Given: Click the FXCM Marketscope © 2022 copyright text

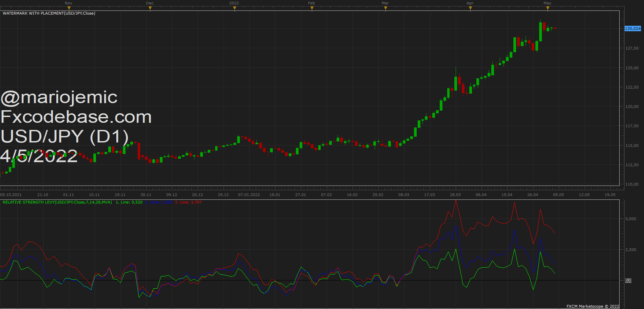Looking at the screenshot, I should (593, 306).
